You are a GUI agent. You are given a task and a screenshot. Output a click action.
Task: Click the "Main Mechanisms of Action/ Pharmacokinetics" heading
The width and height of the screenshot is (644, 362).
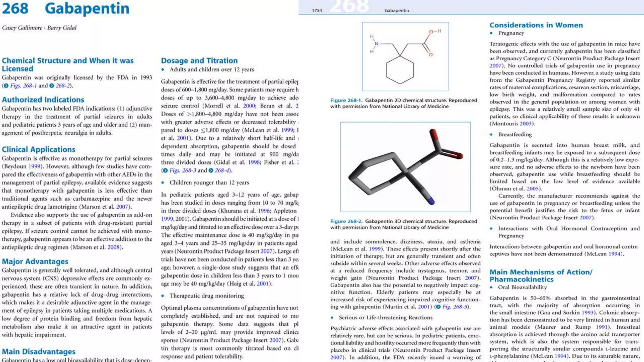click(x=541, y=276)
